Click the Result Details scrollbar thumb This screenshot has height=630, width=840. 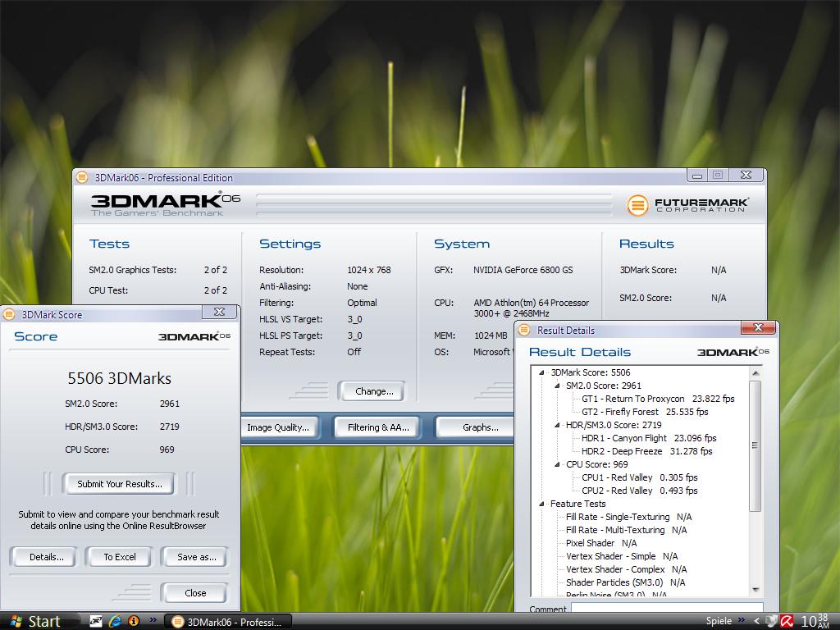point(756,445)
